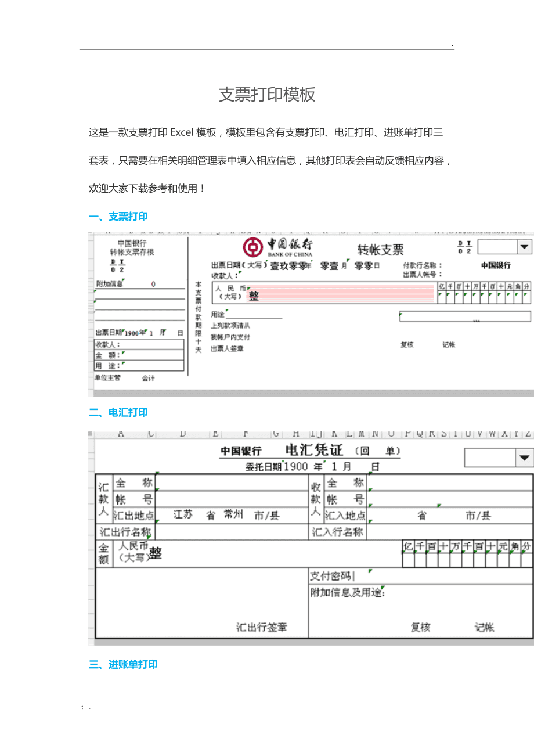Click the 电汇凭证 title
Image resolution: width=534 pixels, height=756 pixels.
point(315,450)
